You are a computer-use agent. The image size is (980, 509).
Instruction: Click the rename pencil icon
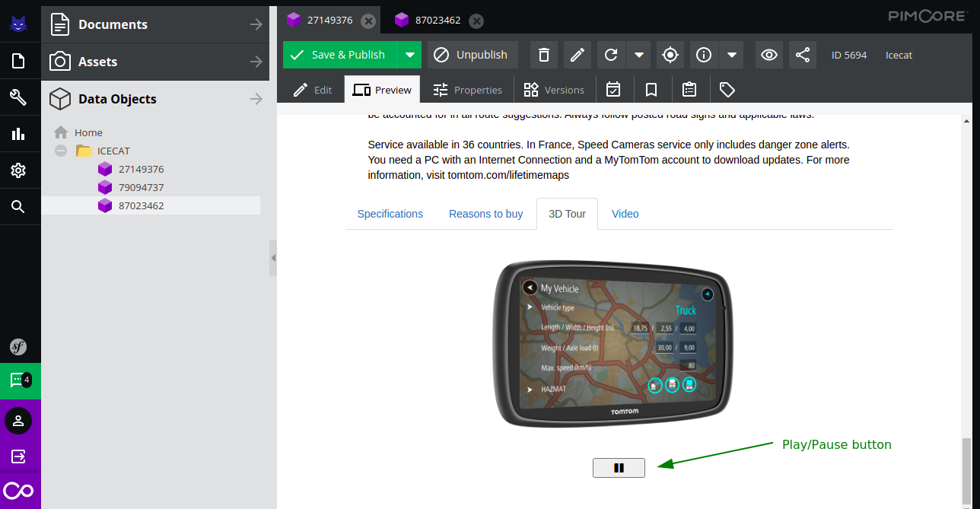(577, 55)
